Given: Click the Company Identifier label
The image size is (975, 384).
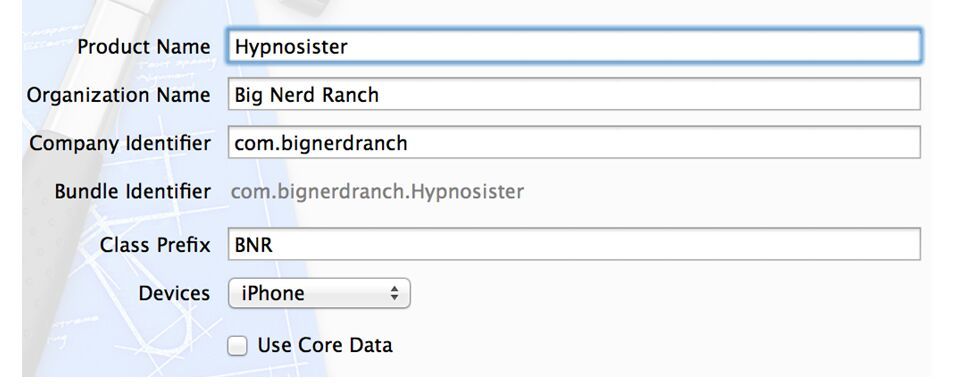Looking at the screenshot, I should pos(119,143).
